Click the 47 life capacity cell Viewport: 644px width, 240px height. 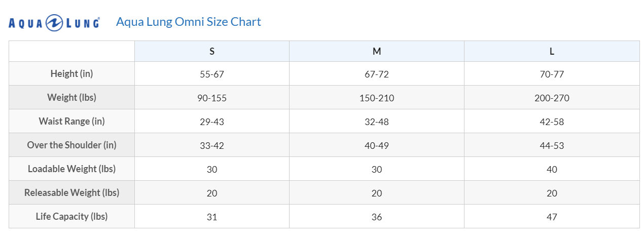(x=552, y=217)
